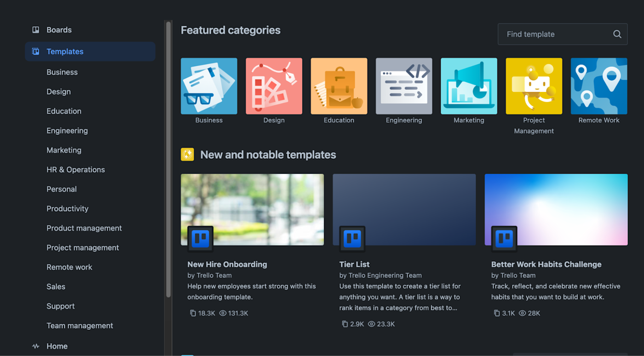
Task: Click the 131.3K views count
Action: pos(238,313)
